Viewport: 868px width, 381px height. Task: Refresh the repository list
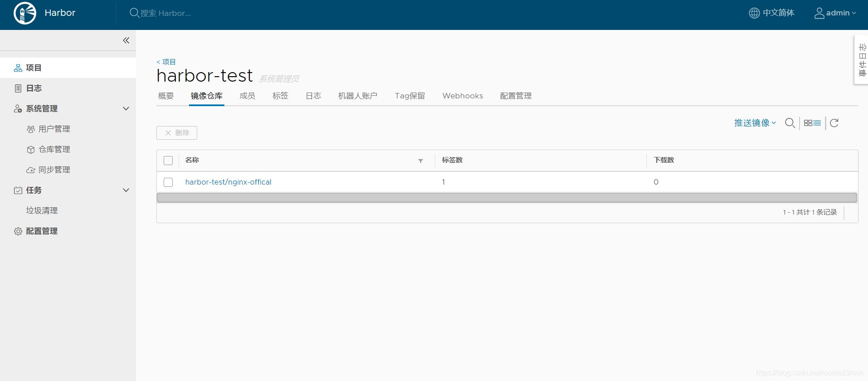point(834,123)
